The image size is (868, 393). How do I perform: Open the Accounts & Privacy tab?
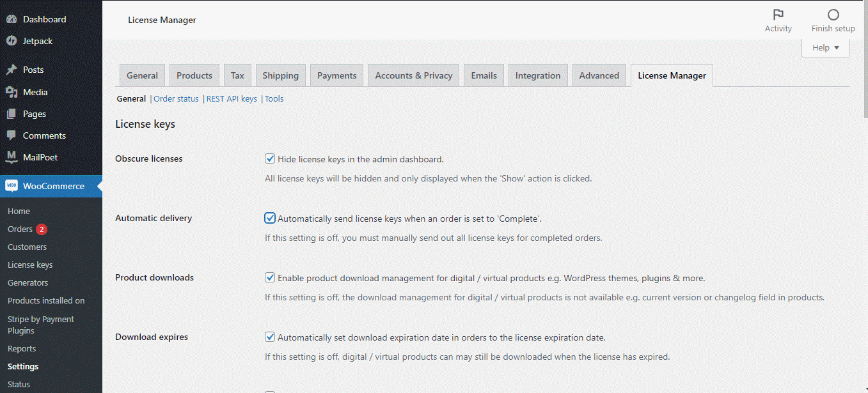point(413,75)
